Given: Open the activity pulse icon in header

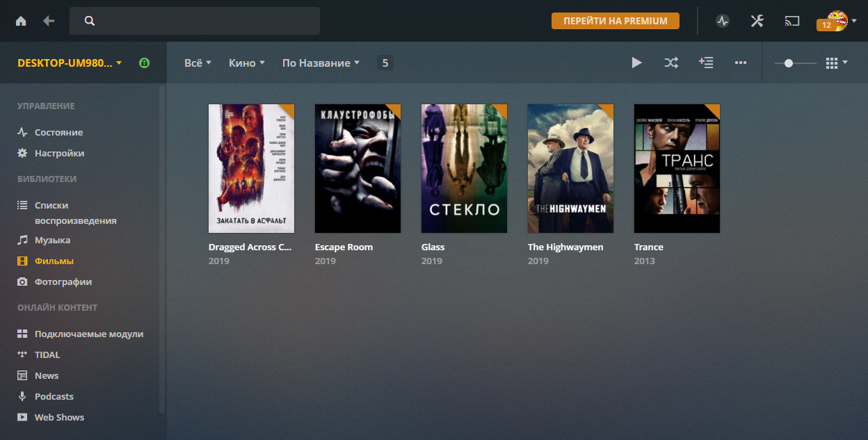Looking at the screenshot, I should [723, 21].
